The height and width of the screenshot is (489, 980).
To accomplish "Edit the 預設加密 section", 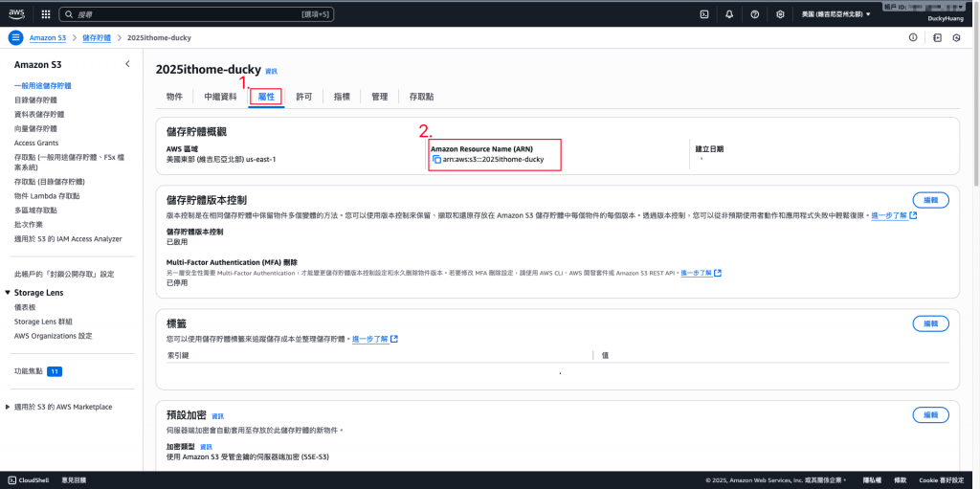I will click(930, 414).
